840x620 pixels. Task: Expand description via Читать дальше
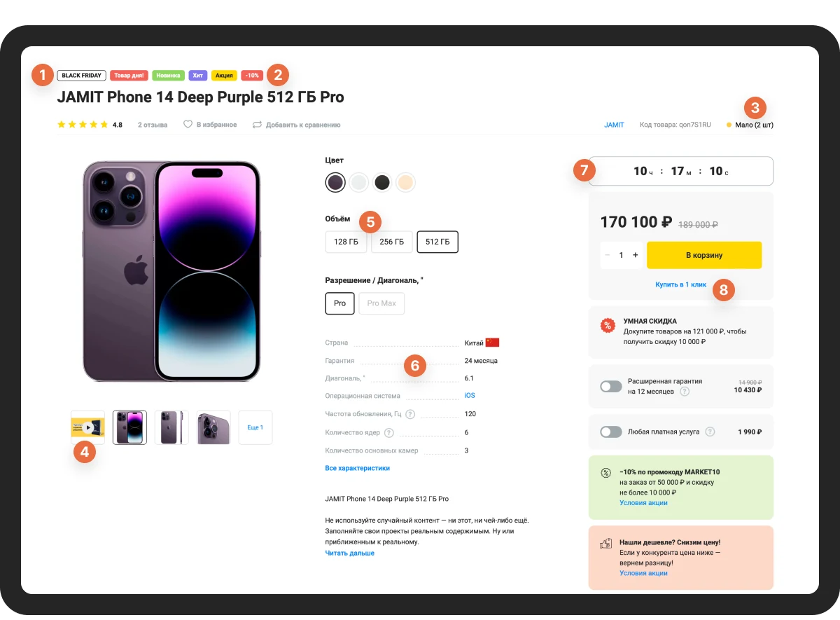(349, 553)
